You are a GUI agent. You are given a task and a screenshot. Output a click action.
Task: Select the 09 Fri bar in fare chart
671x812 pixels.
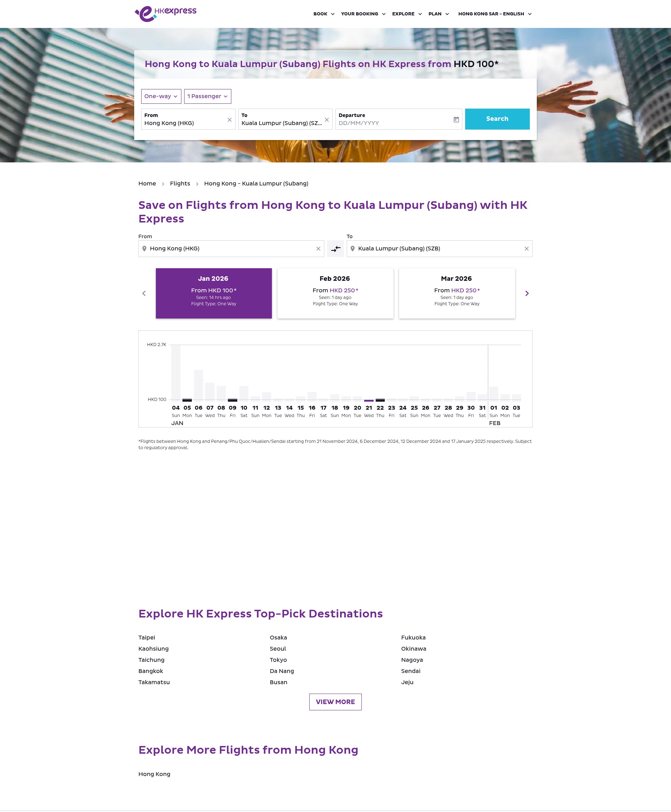click(x=233, y=400)
